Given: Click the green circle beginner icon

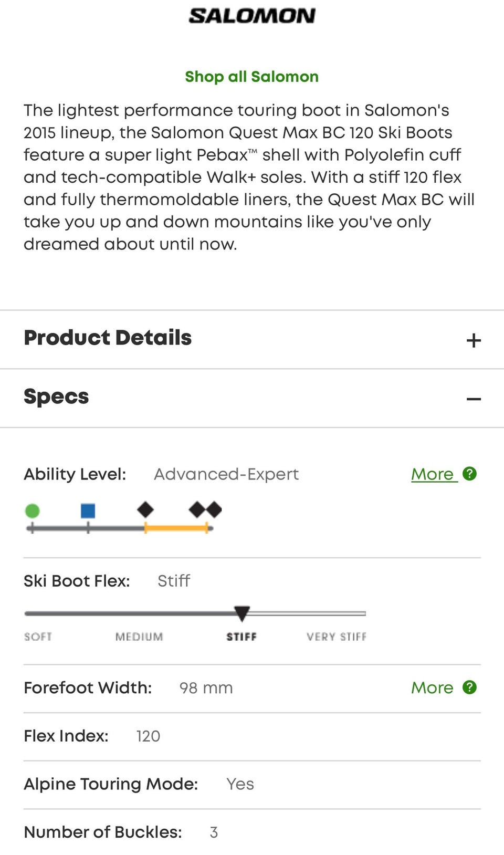Looking at the screenshot, I should click(x=33, y=510).
